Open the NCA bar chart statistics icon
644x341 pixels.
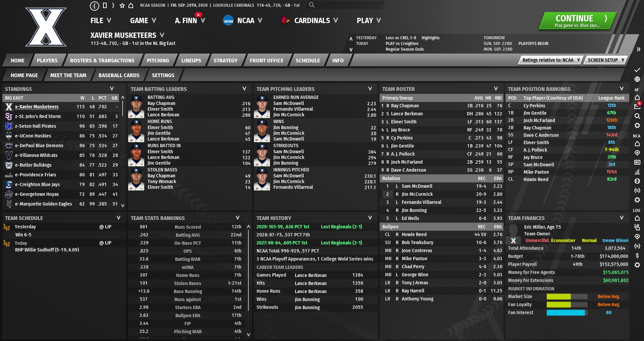tap(637, 172)
